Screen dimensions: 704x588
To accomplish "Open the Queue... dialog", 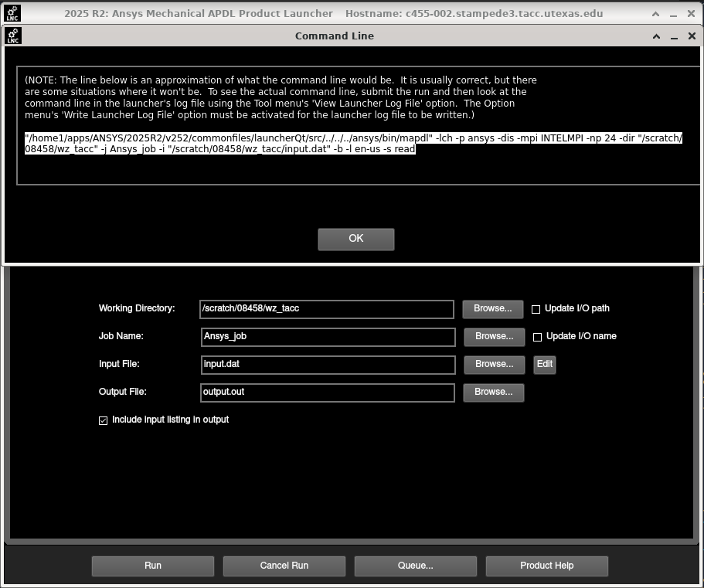I will [415, 566].
